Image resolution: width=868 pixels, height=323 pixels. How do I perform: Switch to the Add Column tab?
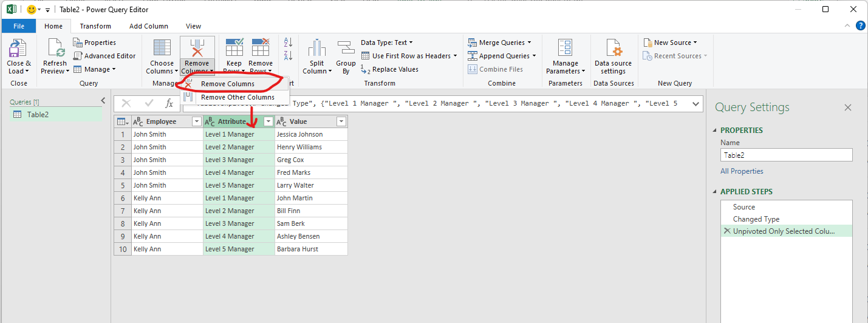pos(149,26)
